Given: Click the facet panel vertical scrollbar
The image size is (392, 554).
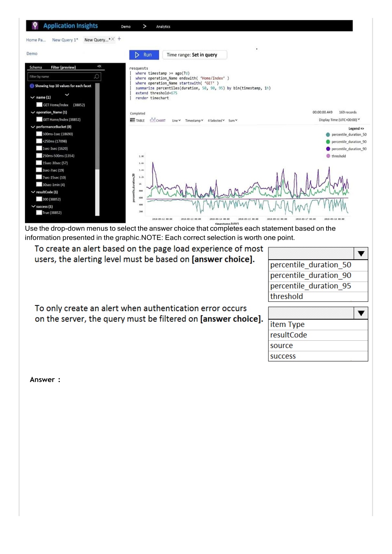Looking at the screenshot, I should (x=97, y=149).
